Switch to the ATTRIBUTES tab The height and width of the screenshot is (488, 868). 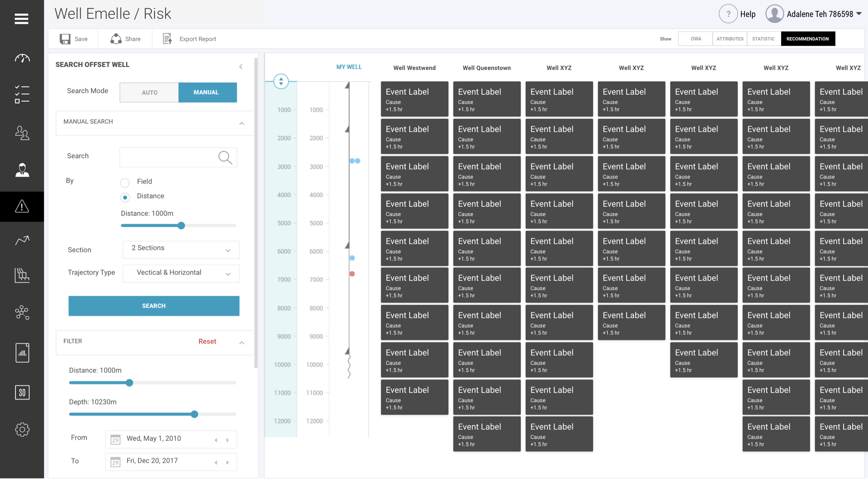(730, 39)
